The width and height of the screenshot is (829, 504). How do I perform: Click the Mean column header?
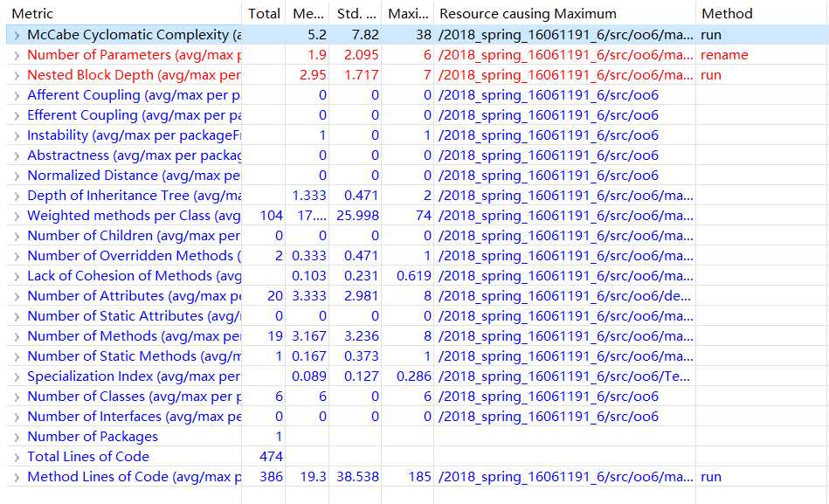[307, 14]
